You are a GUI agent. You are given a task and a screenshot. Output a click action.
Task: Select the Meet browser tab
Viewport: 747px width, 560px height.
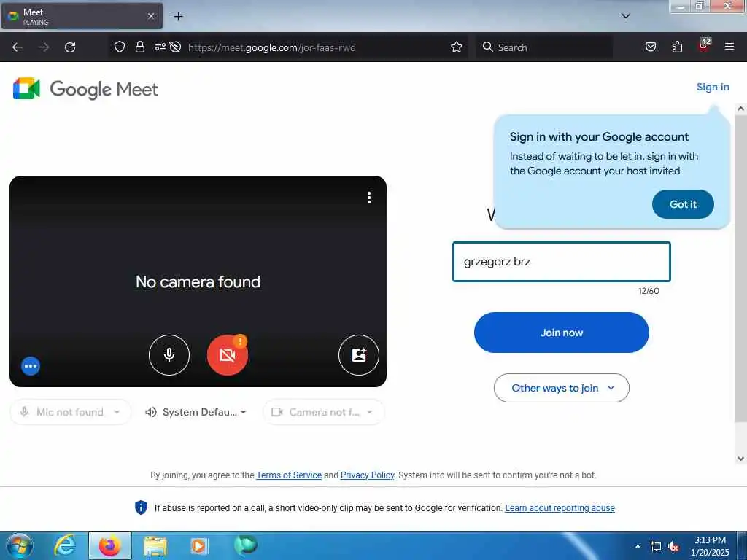(82, 16)
